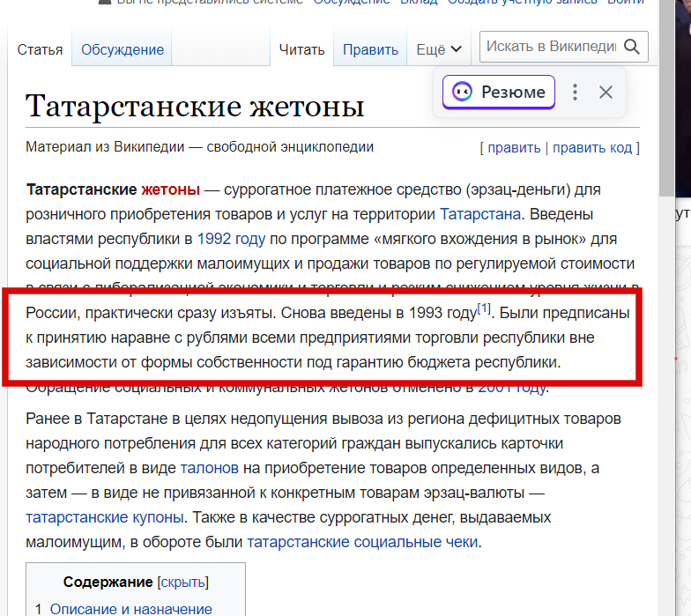691x616 pixels.
Task: Switch to the Обсуждение tab
Action: pos(122,49)
